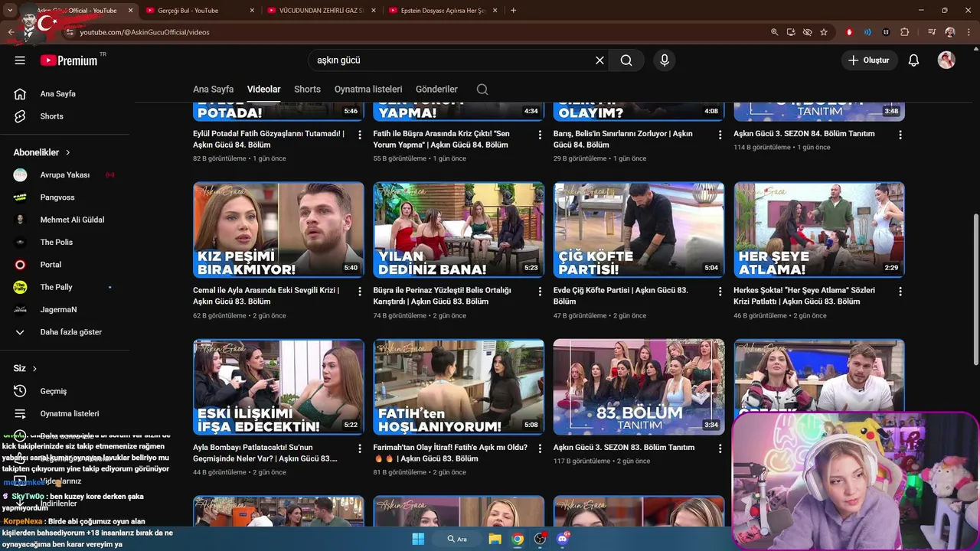
Task: Search Windows via Ara taskbar box
Action: (x=457, y=539)
